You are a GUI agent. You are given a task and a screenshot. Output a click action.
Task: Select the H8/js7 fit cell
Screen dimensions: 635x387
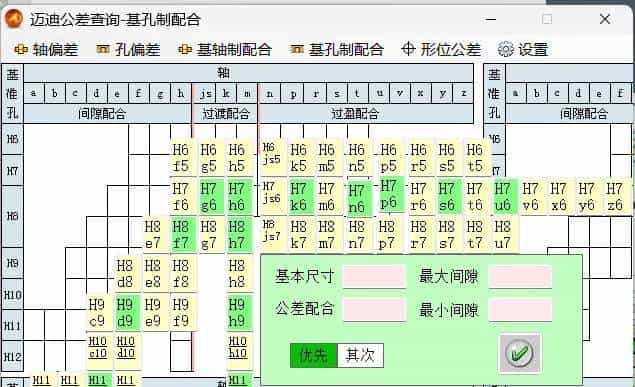click(x=272, y=235)
